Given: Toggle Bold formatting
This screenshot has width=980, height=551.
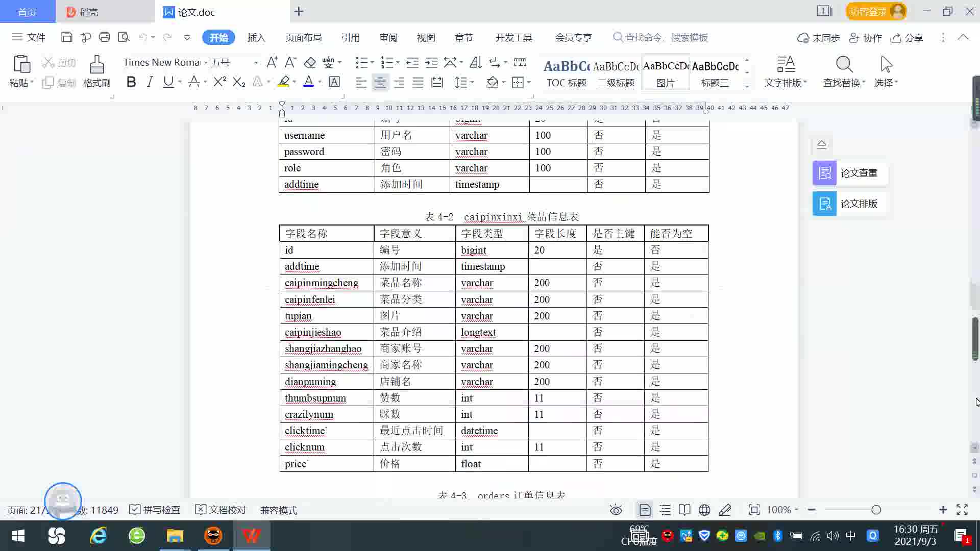Looking at the screenshot, I should point(131,82).
